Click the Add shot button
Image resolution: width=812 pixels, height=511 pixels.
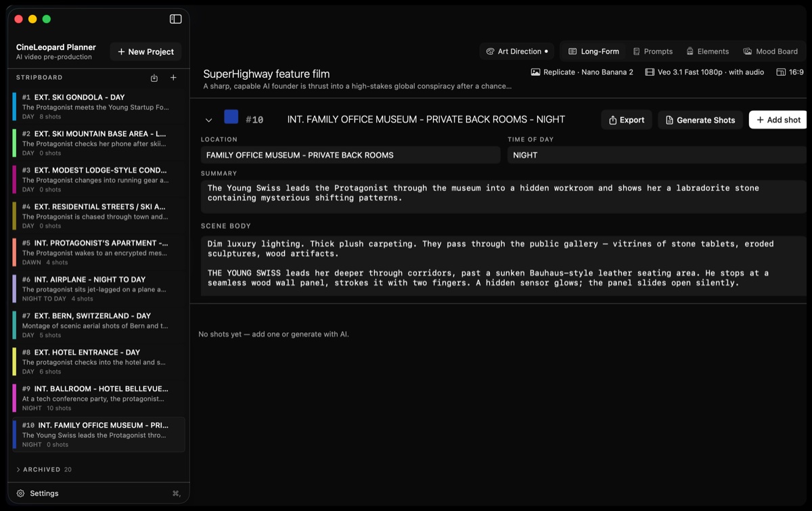pos(778,120)
